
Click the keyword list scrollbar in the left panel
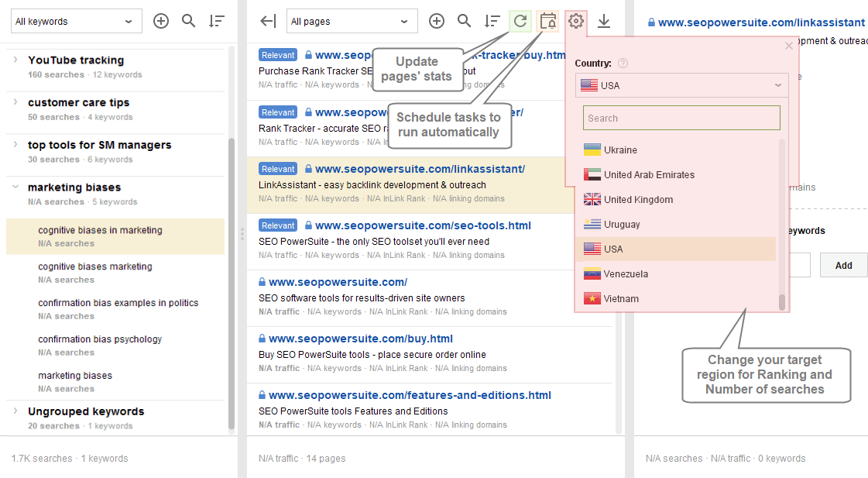click(232, 284)
